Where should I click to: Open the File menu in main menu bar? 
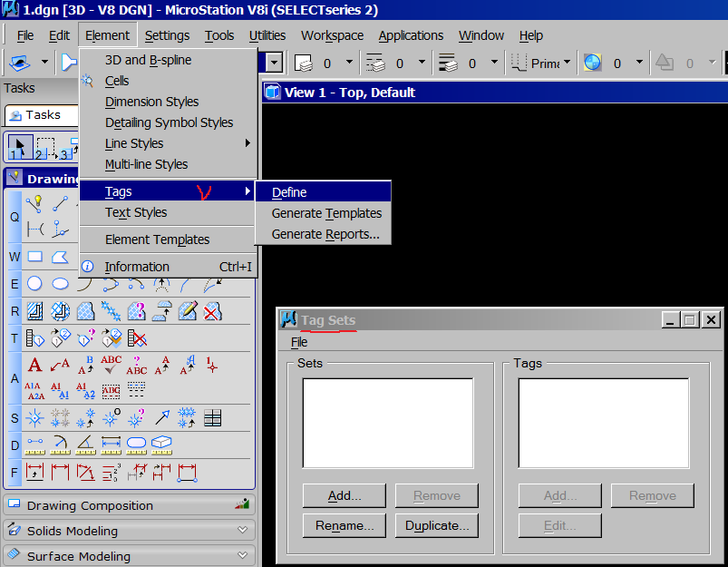pos(25,35)
